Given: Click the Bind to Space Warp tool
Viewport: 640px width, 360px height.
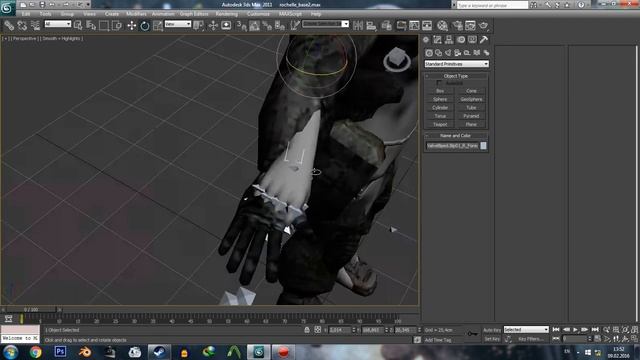Looking at the screenshot, I should tap(36, 26).
